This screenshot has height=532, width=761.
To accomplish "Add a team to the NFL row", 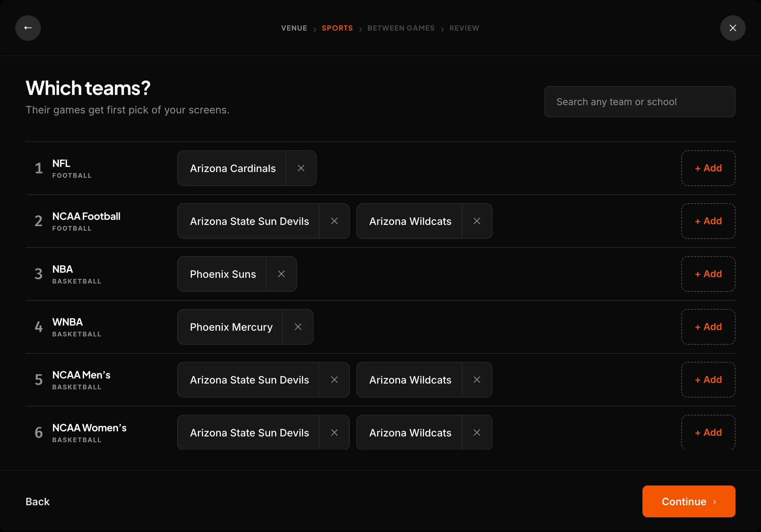I will 708,168.
